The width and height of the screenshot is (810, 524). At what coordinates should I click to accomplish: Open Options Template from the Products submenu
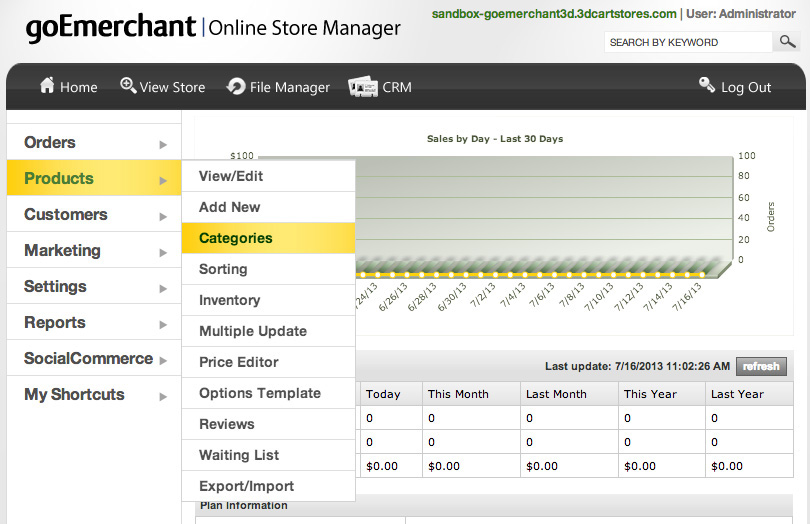pos(269,393)
